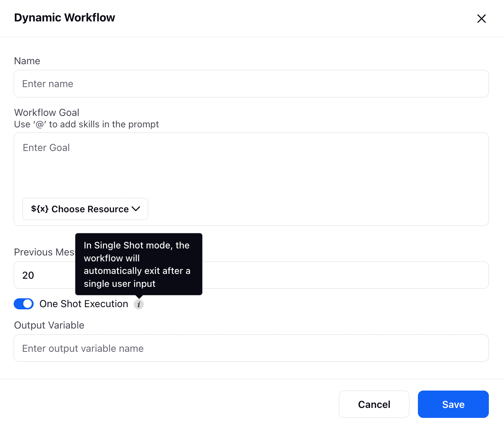Select the Previous Messages field showing 20
The width and height of the screenshot is (504, 426).
coord(251,275)
